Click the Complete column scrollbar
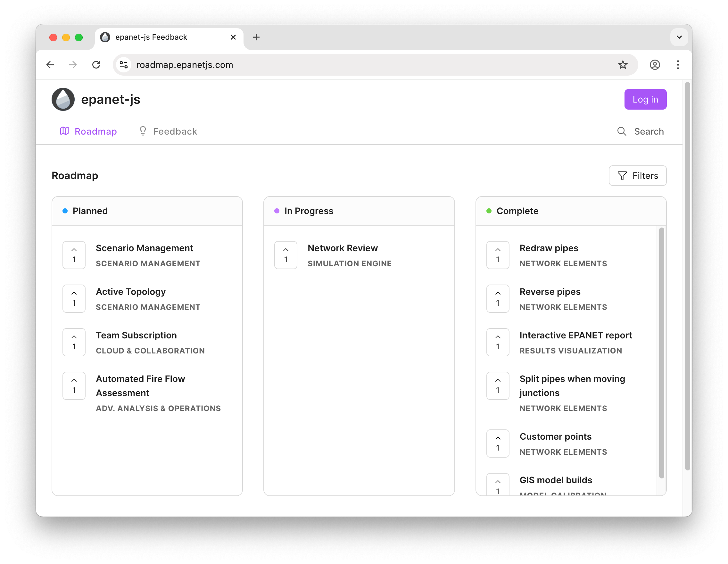 coord(661,353)
